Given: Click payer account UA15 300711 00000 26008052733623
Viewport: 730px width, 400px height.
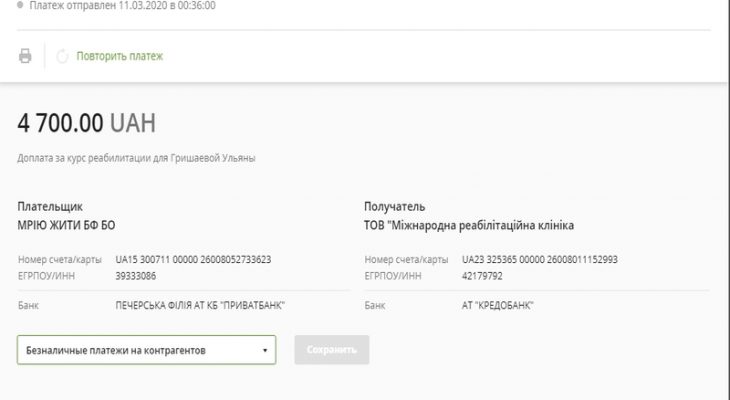Looking at the screenshot, I should click(193, 259).
